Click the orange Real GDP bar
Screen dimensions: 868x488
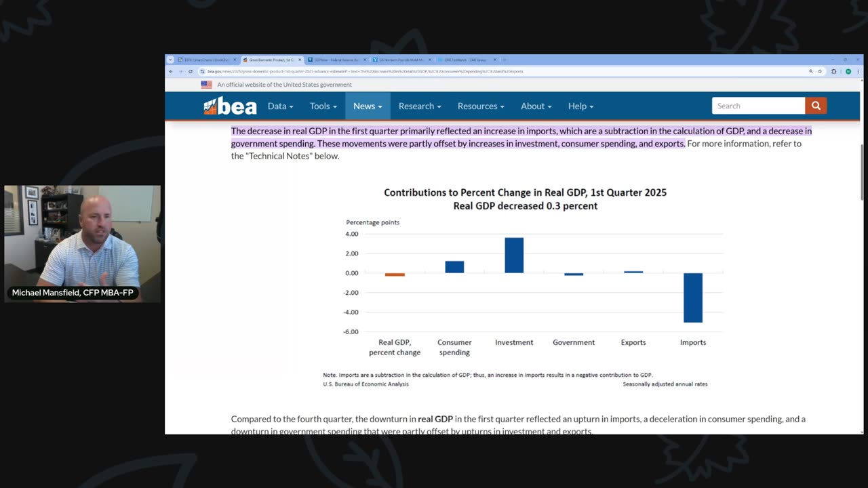pos(395,274)
